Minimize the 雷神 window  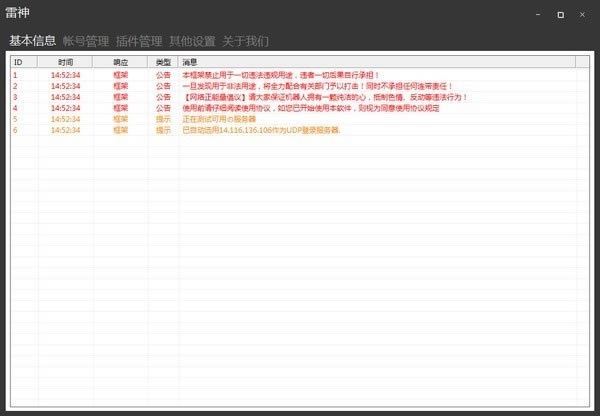538,14
